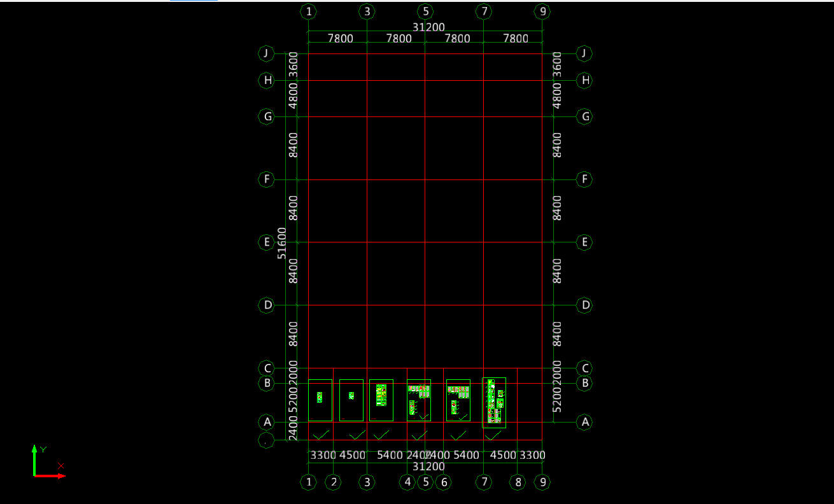This screenshot has width=834, height=504.
Task: Click checkmark below the frame at axis 7
Action: [x=493, y=435]
